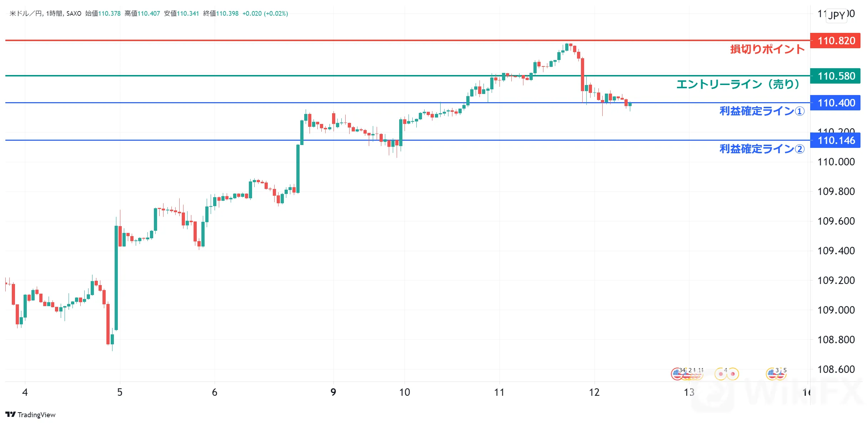Select the 利益確定ライン② label text

pos(762,149)
